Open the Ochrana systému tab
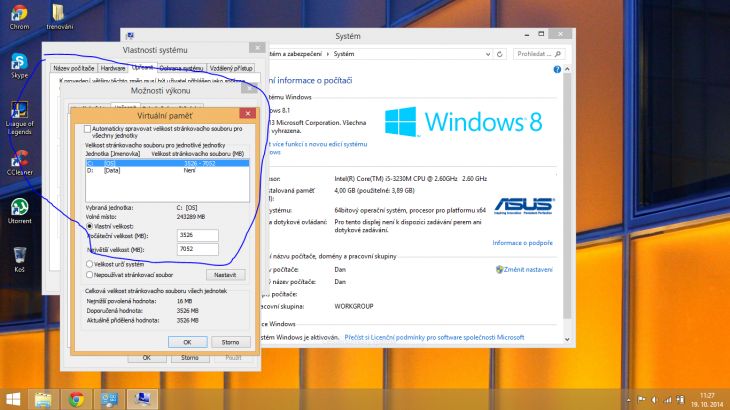The image size is (730, 410). coord(181,68)
